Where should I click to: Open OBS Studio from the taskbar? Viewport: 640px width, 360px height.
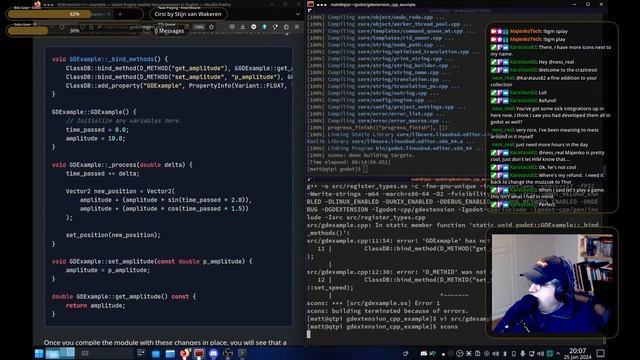click(227, 353)
